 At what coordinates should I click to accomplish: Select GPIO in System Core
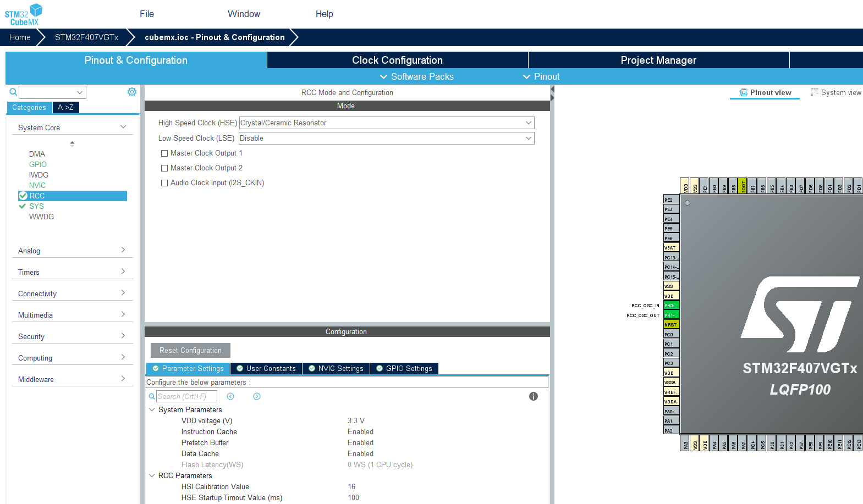(38, 164)
